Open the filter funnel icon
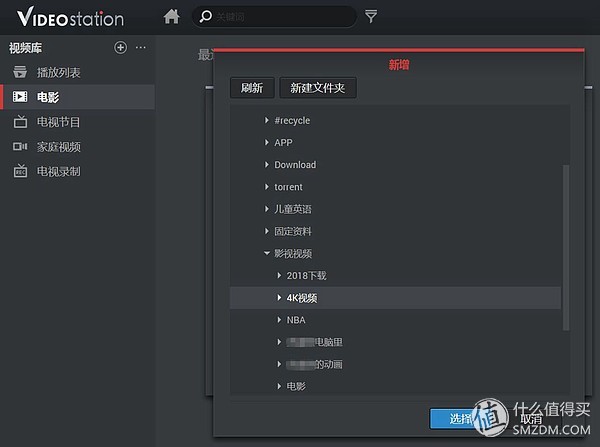 371,16
